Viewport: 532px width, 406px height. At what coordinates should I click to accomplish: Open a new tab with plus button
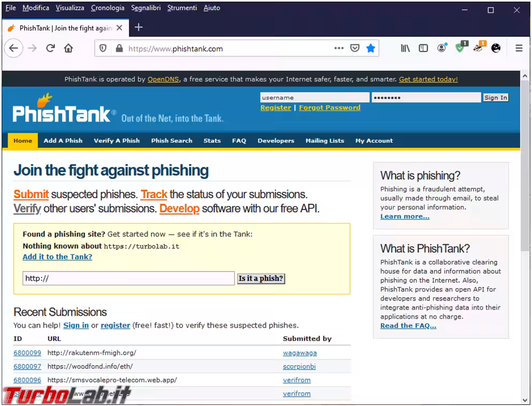[x=139, y=28]
